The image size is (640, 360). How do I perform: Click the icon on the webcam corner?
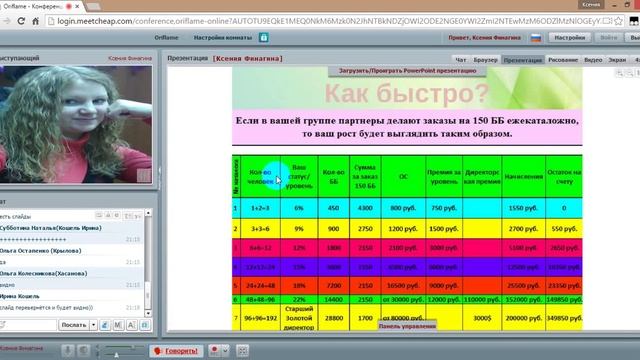pyautogui.click(x=144, y=176)
